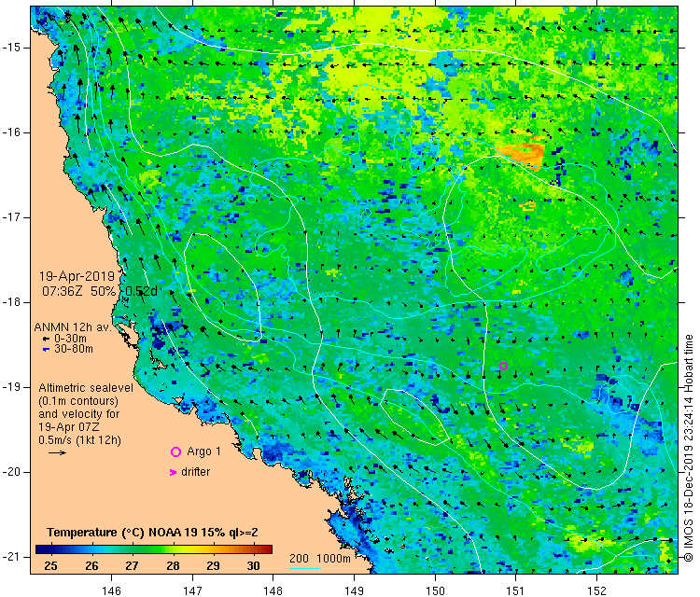700x597 pixels.
Task: Click the '30-80m' legend label
Action: point(73,349)
